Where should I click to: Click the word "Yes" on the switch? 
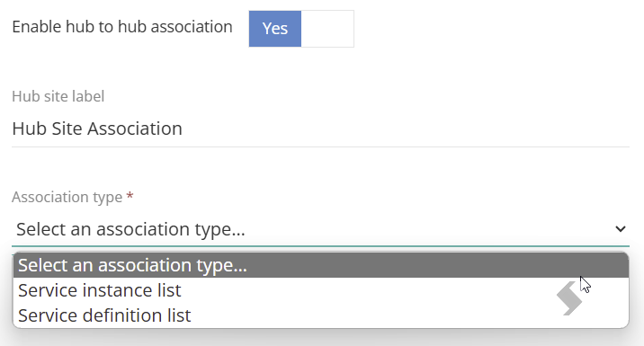(274, 29)
